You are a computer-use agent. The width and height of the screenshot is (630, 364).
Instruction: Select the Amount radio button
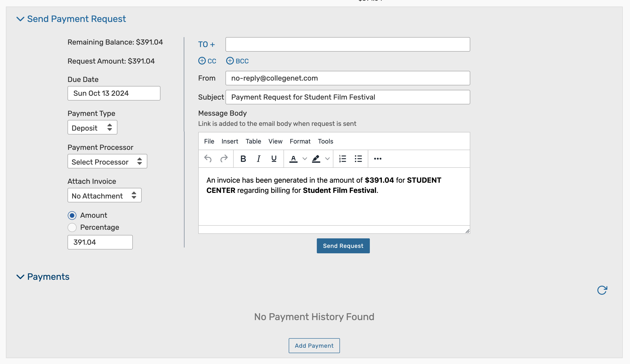click(72, 215)
